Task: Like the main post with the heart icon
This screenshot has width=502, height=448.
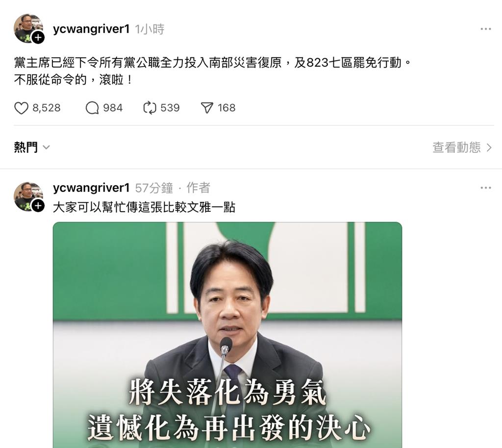Action: click(x=21, y=108)
